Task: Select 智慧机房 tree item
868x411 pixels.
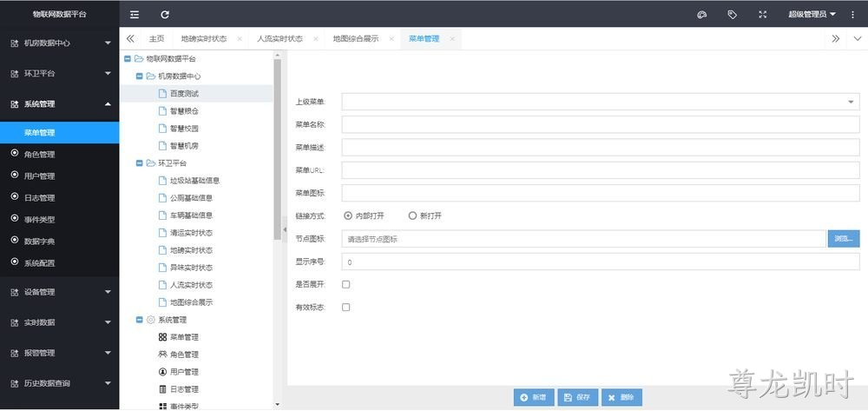Action: [184, 146]
